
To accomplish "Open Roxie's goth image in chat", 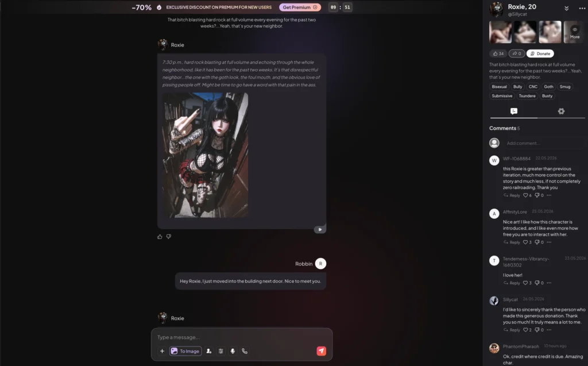I will (x=205, y=155).
